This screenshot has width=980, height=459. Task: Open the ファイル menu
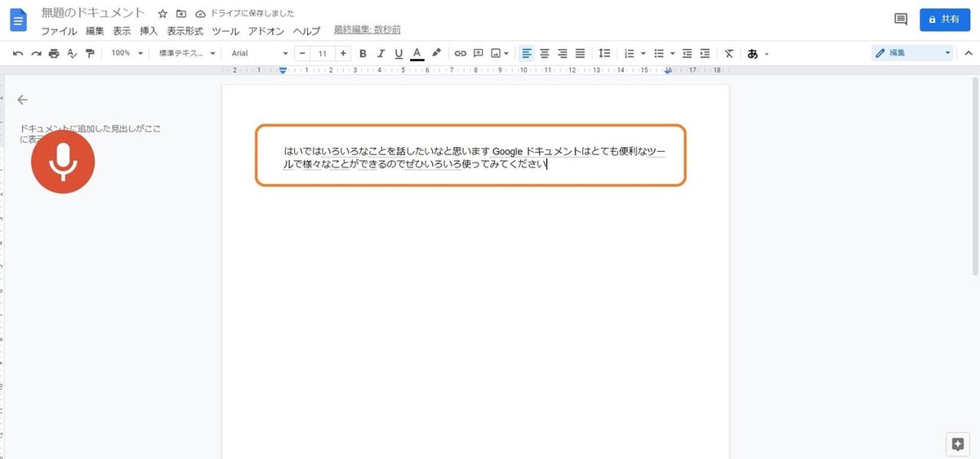click(x=59, y=31)
